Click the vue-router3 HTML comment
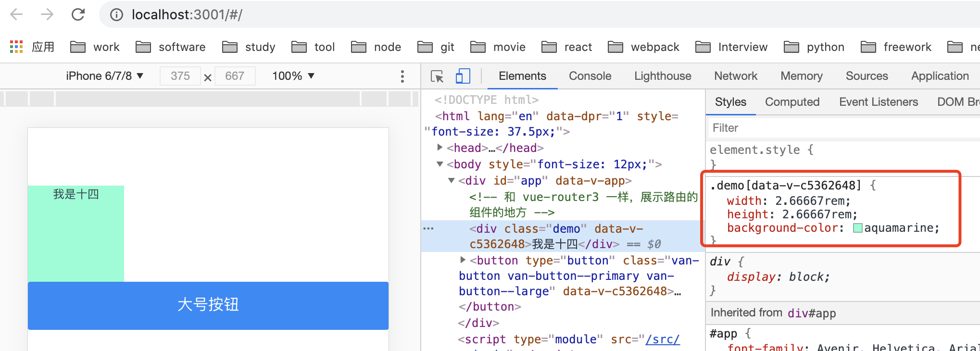 click(583, 204)
